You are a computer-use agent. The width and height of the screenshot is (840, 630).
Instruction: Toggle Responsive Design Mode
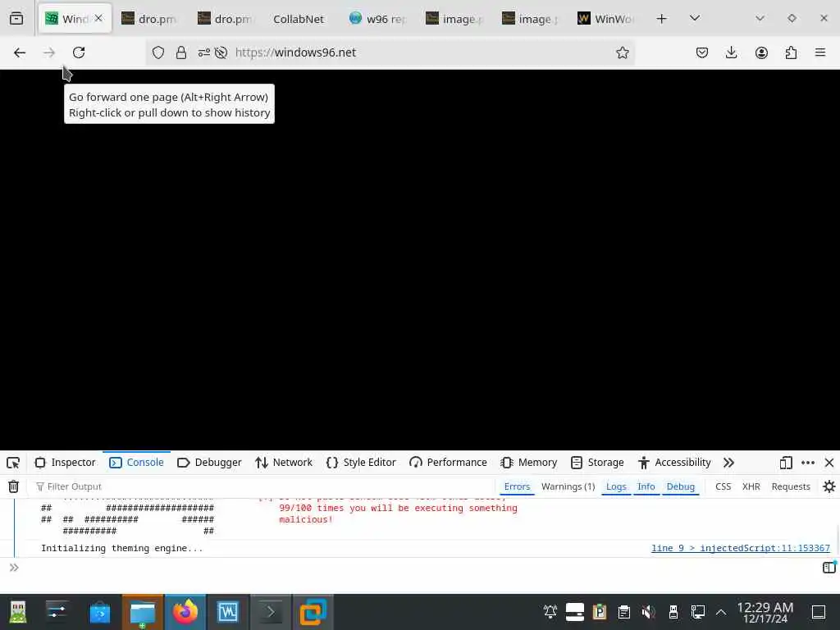point(785,463)
